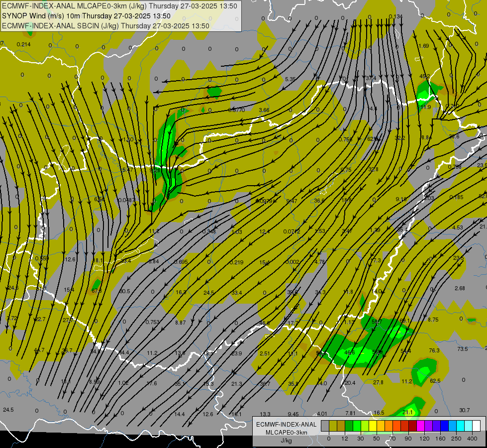This screenshot has width=487, height=448.
Task: Click the legend tick label 70
Action: click(x=392, y=439)
